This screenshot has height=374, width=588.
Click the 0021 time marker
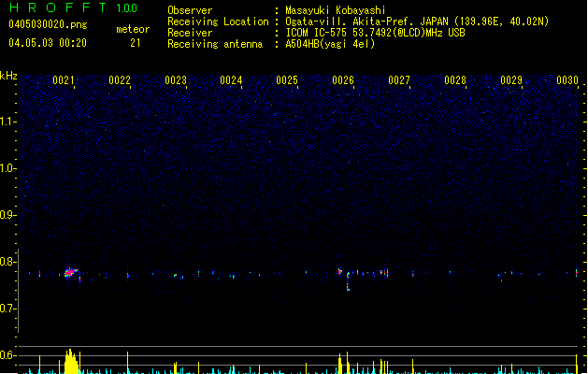click(x=64, y=80)
